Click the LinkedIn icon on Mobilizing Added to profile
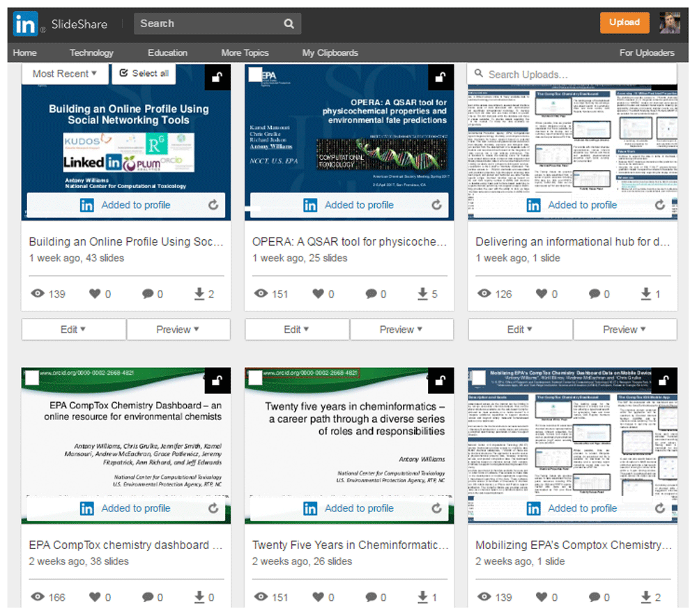The width and height of the screenshot is (697, 616). pyautogui.click(x=533, y=509)
